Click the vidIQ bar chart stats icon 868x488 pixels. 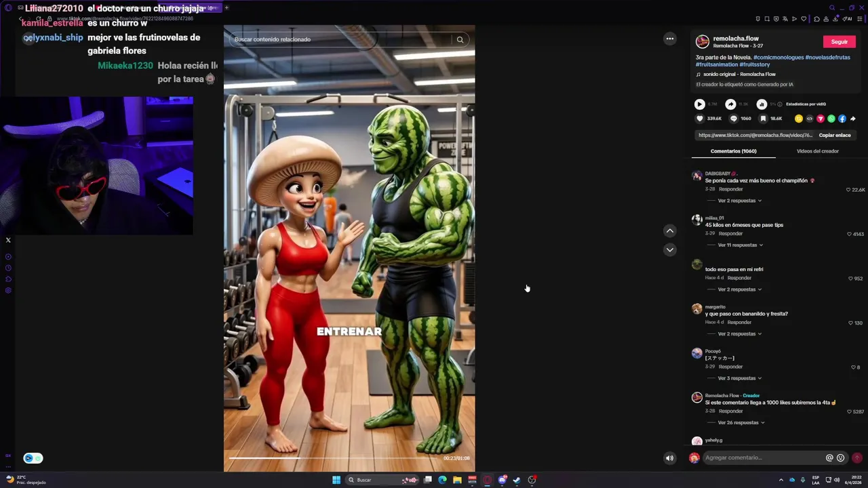point(762,104)
